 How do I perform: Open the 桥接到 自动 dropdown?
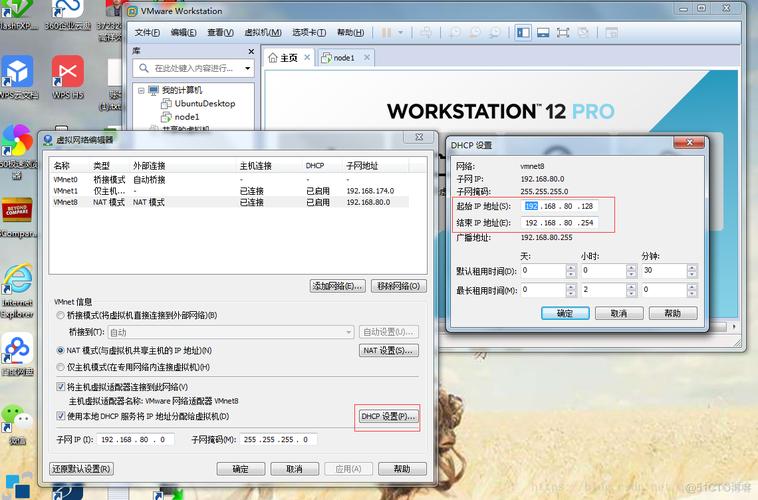231,332
